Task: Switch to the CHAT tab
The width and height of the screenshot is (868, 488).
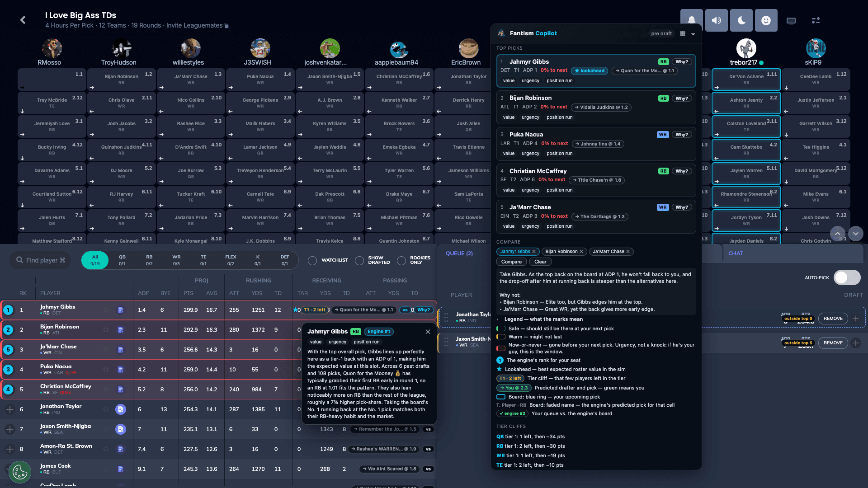Action: [736, 253]
